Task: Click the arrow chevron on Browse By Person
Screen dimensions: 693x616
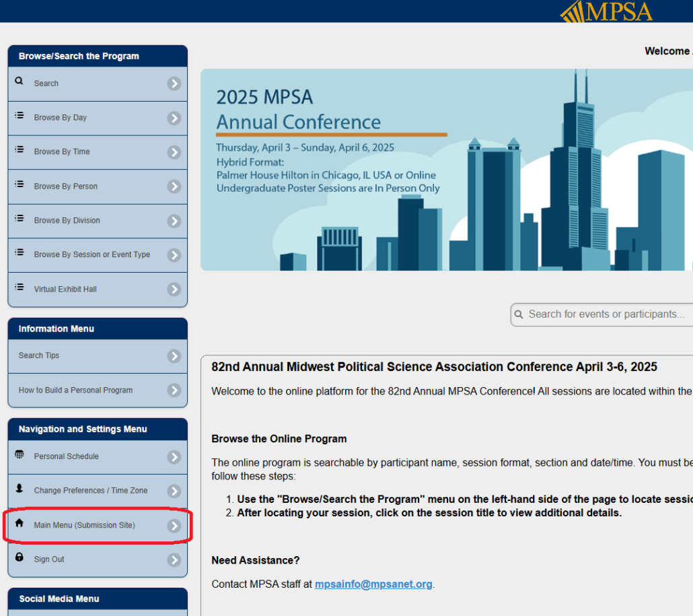Action: tap(174, 186)
